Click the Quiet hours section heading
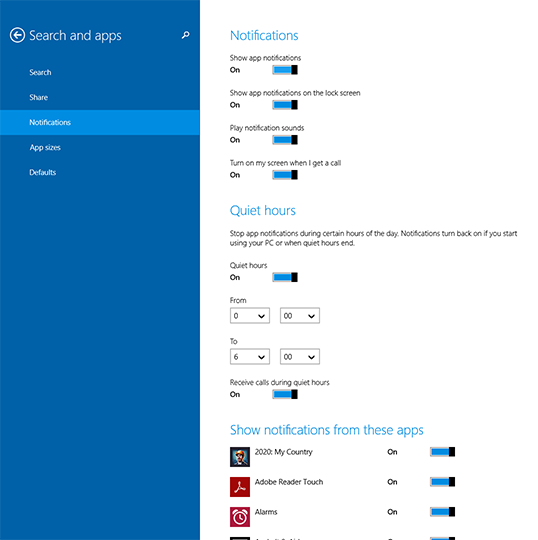The width and height of the screenshot is (538, 540). 262,210
